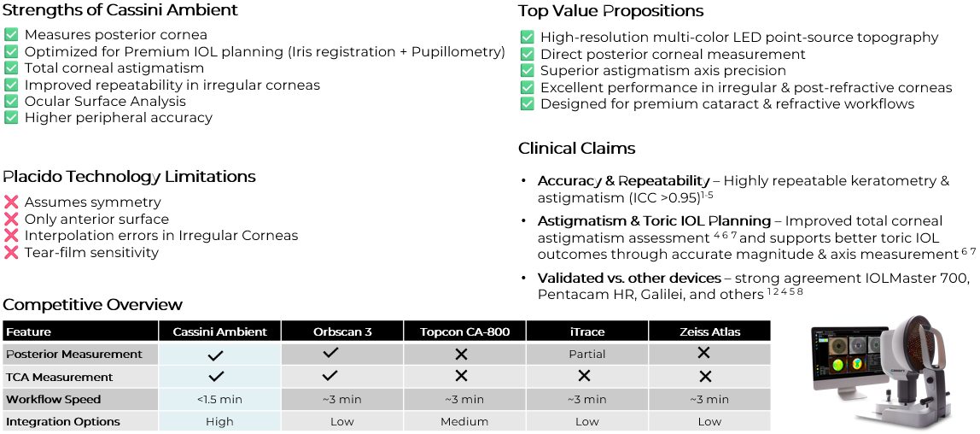Click the X in Zeiss Atlas's Posterior Measurement cell
This screenshot has height=434, width=980.
coord(704,354)
